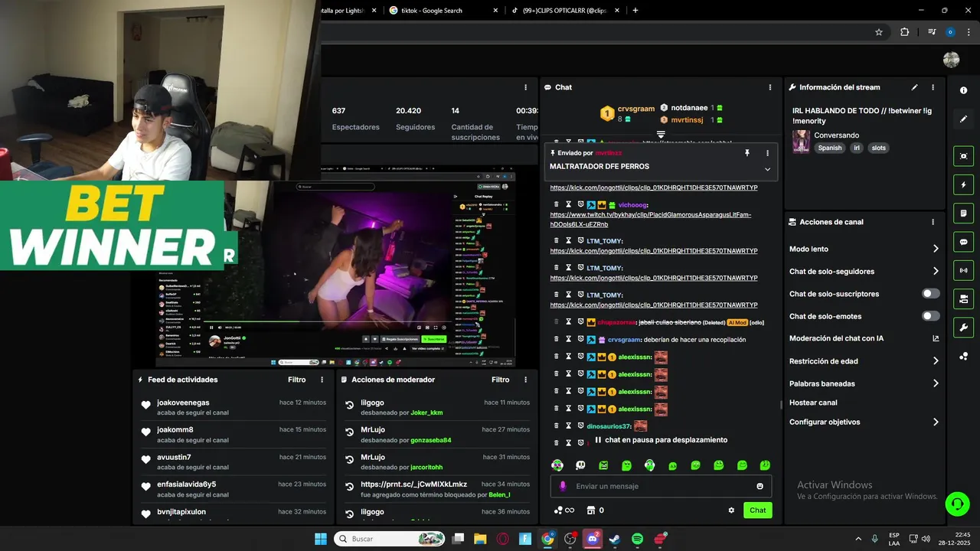Open OBS Studio from taskbar
The width and height of the screenshot is (980, 551).
(x=570, y=539)
